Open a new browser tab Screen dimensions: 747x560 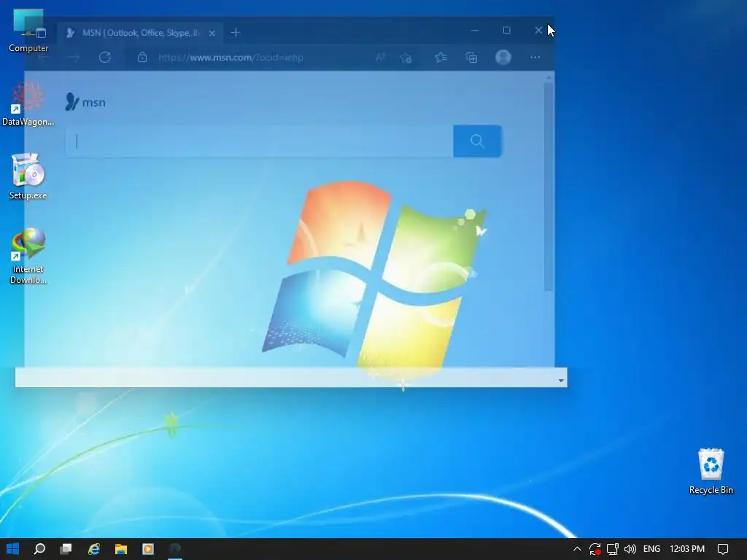click(x=236, y=32)
